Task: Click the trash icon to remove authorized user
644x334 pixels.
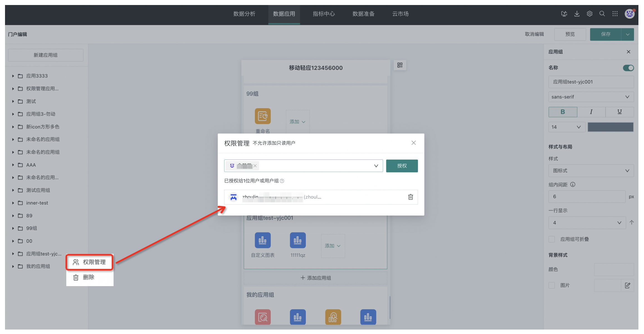Action: pos(410,197)
